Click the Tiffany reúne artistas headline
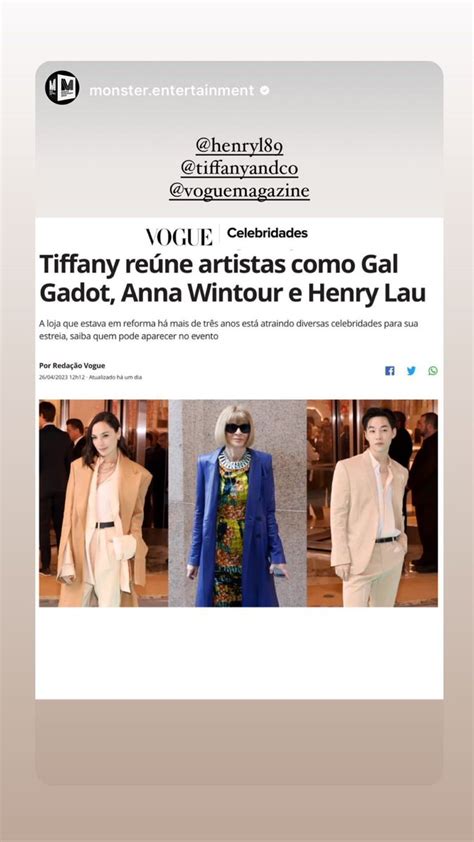This screenshot has height=842, width=474. [x=232, y=280]
